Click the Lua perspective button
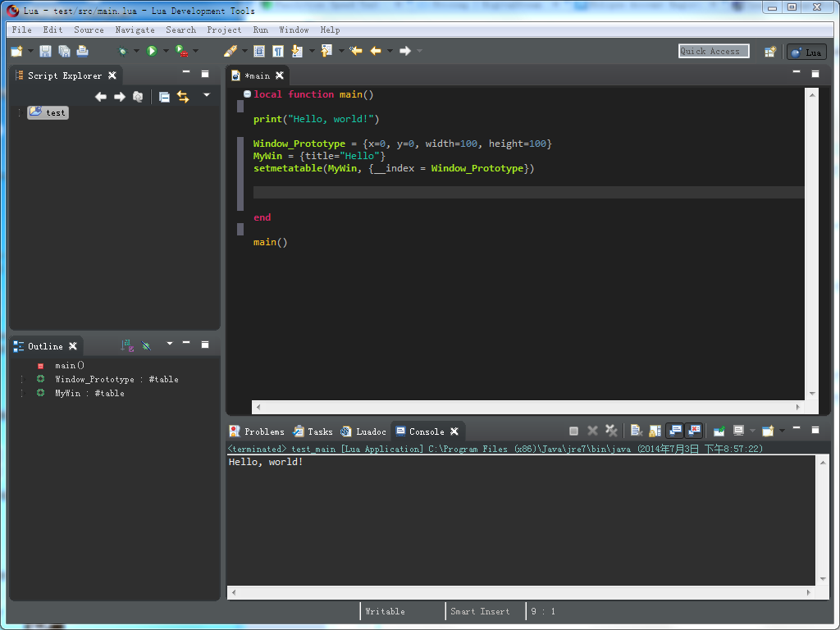Screen dimensions: 840x630 (806, 52)
